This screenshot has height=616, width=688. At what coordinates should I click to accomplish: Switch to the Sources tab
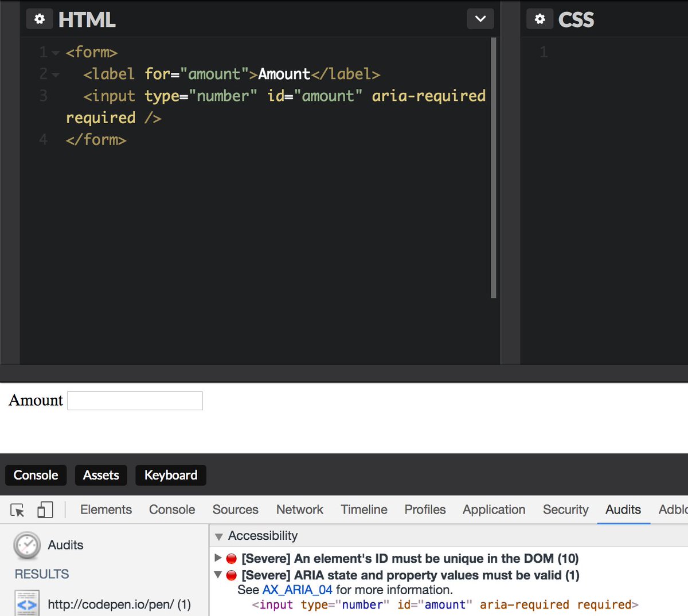coord(236,509)
